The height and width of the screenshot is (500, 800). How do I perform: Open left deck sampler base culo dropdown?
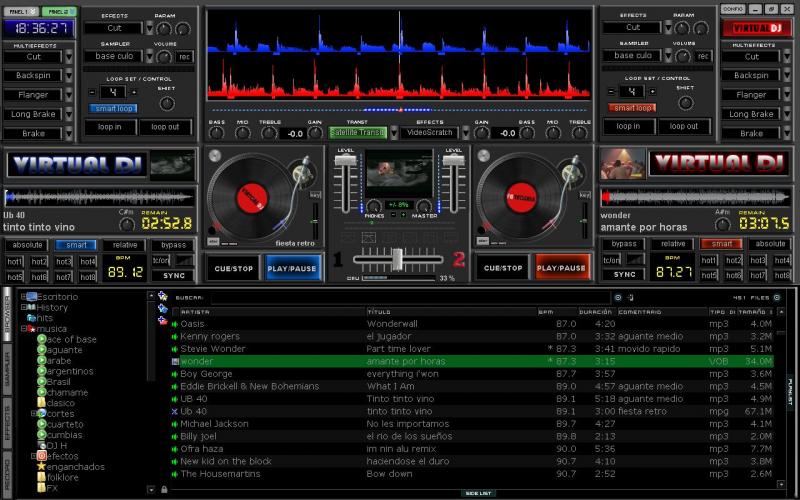tap(149, 56)
